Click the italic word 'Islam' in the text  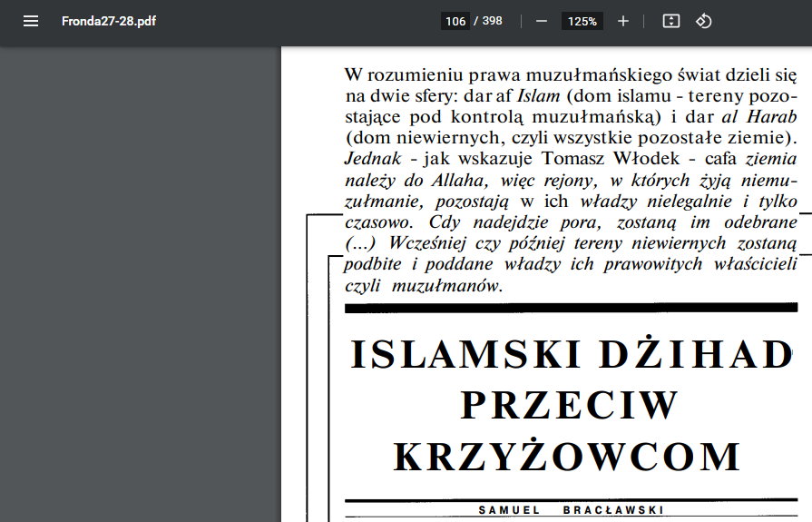[x=539, y=96]
